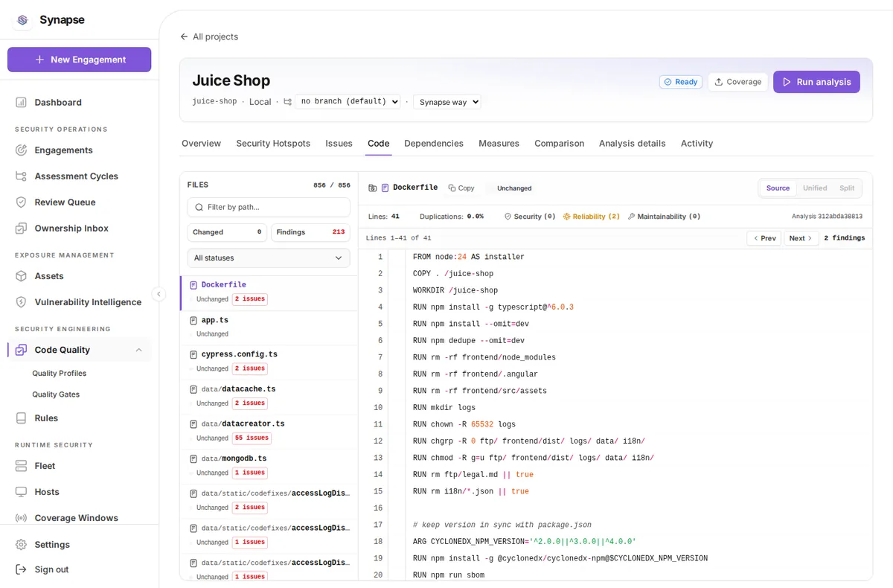Open the Overview tab

tap(201, 143)
